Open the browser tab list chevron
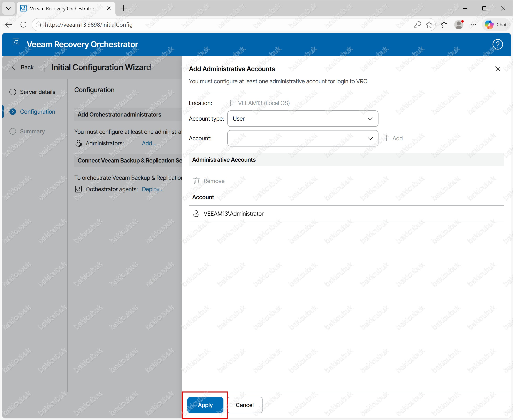The width and height of the screenshot is (513, 420). point(8,8)
